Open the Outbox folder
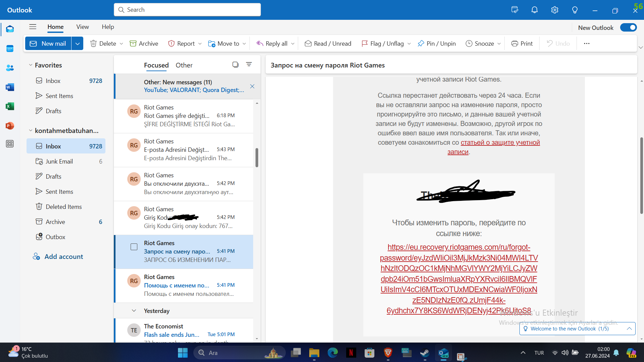Image resolution: width=644 pixels, height=362 pixels. tap(66, 237)
